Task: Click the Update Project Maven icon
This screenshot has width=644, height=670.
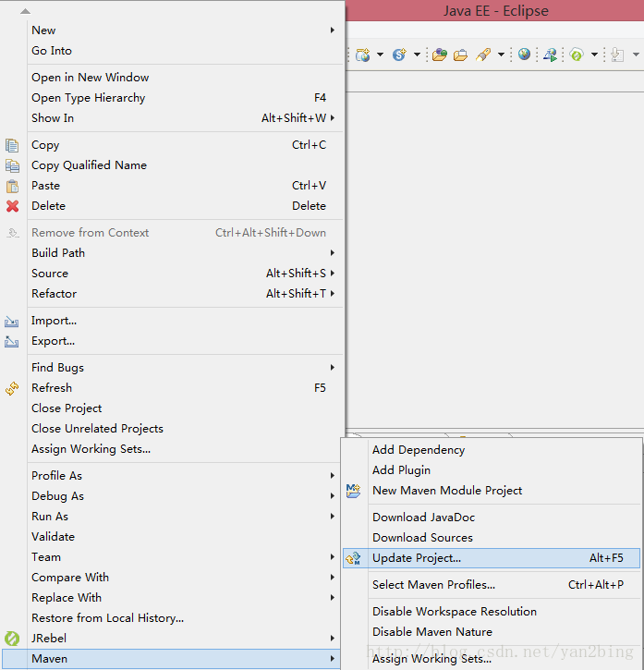Action: 353,558
